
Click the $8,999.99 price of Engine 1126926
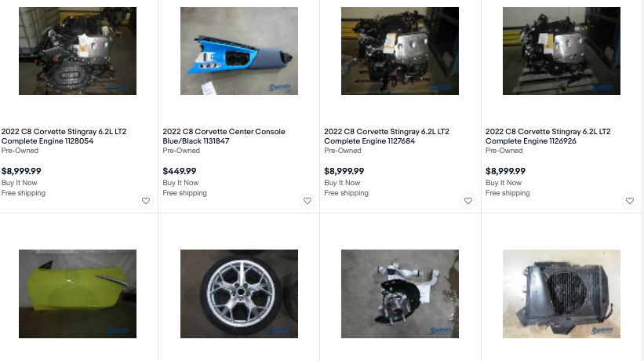click(506, 171)
